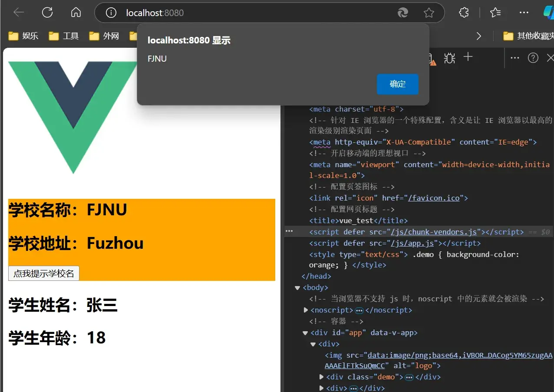This screenshot has width=554, height=392.
Task: Open the 其他收藏夹 folder
Action: (528, 36)
